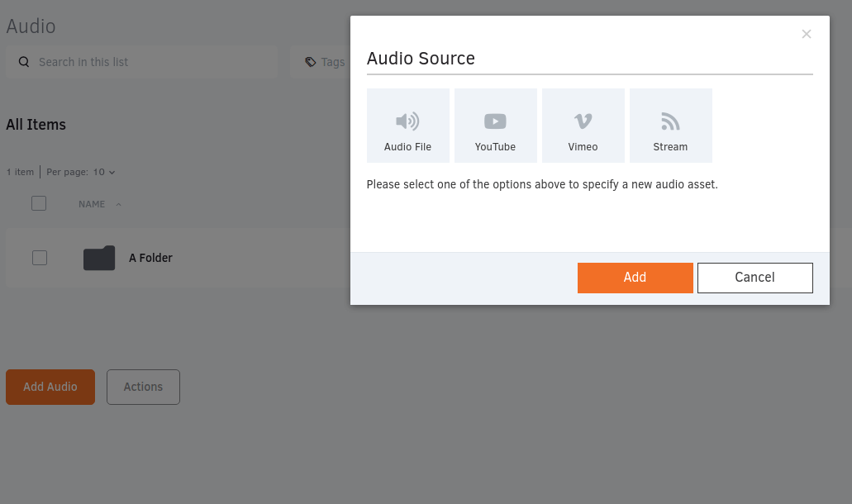Sort by the NAME column
Viewport: 852px width, 504px height.
99,204
